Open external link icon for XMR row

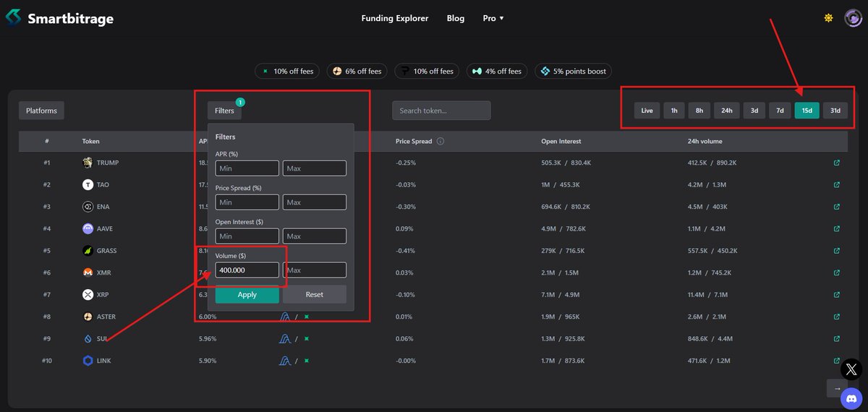(x=837, y=272)
